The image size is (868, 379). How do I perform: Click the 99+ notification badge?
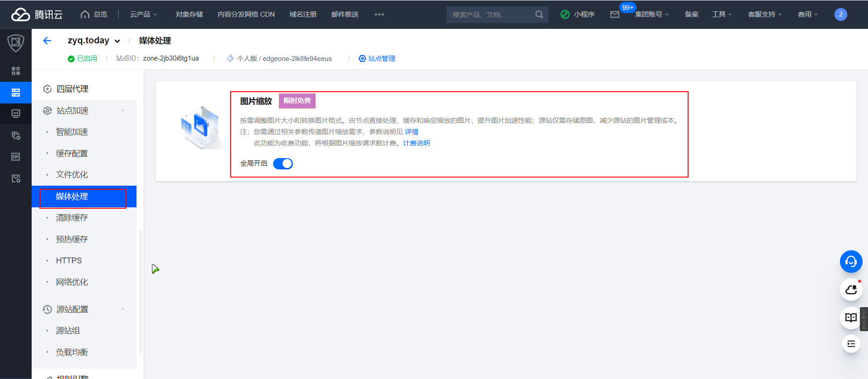pos(627,8)
